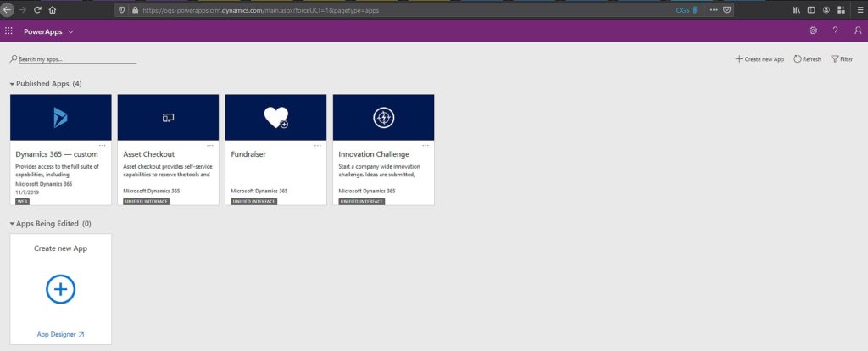This screenshot has width=868, height=351.
Task: Expand the PowerApps dropdown chevron
Action: tap(70, 31)
